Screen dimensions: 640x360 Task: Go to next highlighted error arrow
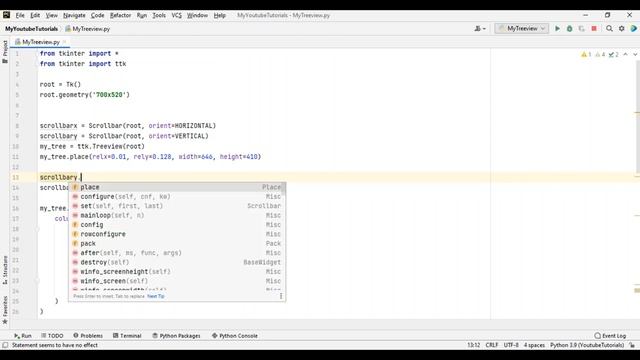635,54
